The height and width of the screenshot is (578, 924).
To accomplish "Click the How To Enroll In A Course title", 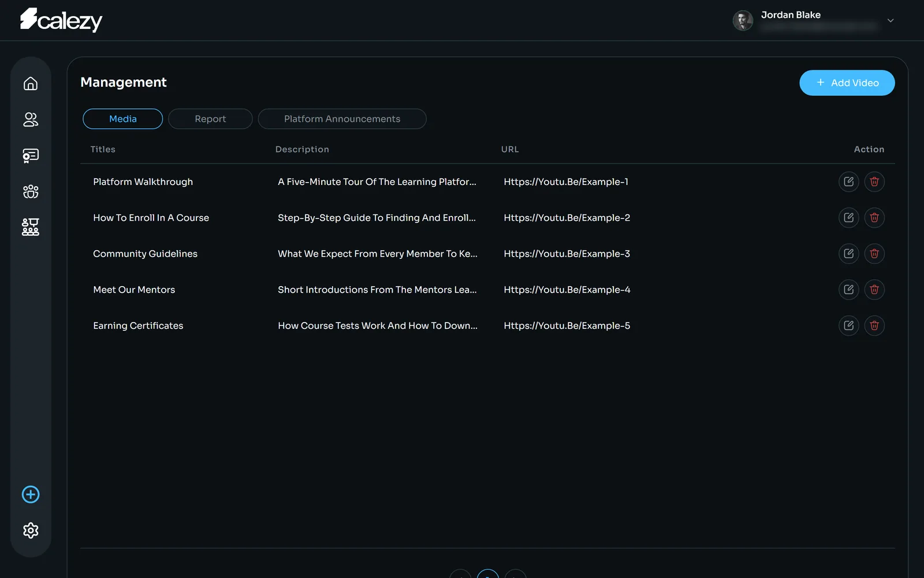I will coord(151,217).
